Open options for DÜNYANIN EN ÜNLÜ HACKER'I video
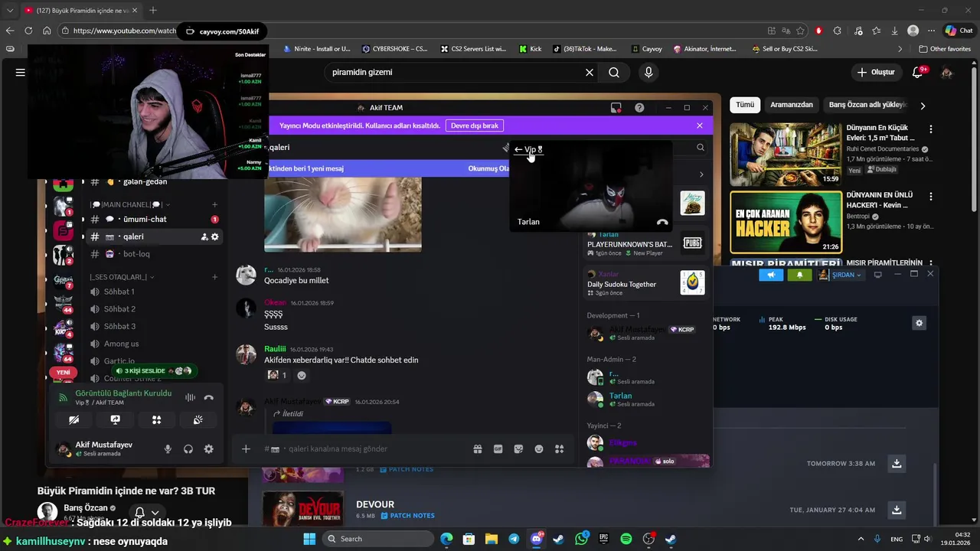 click(x=931, y=196)
